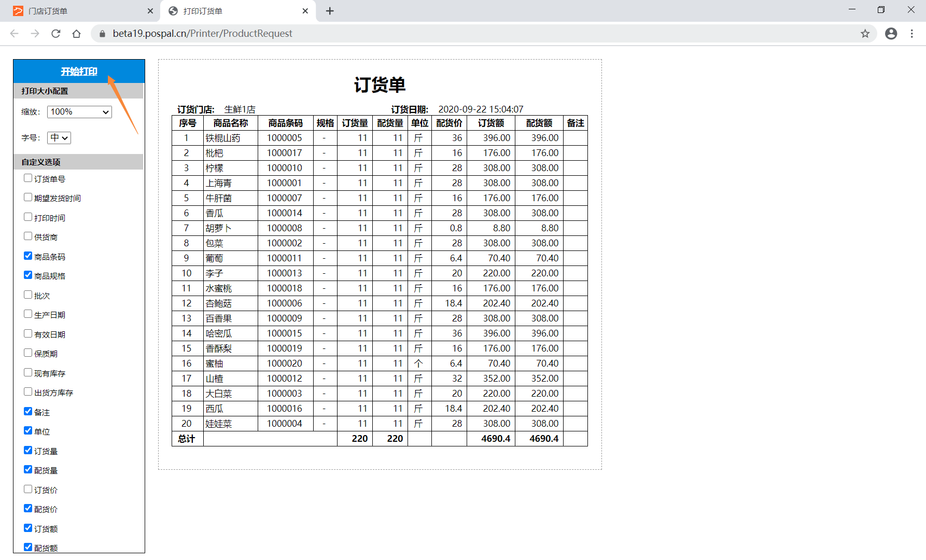Open a new tab with the plus icon
Screen dimensions: 926x560
tap(330, 11)
